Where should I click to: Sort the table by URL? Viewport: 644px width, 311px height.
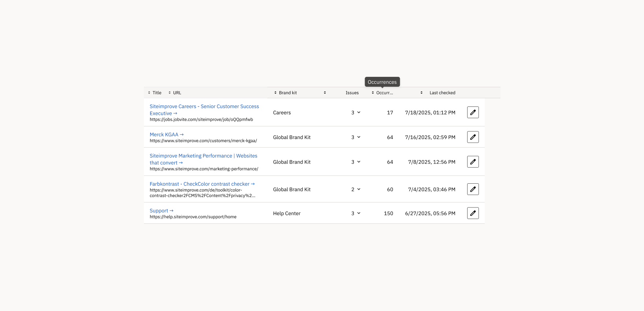(175, 93)
